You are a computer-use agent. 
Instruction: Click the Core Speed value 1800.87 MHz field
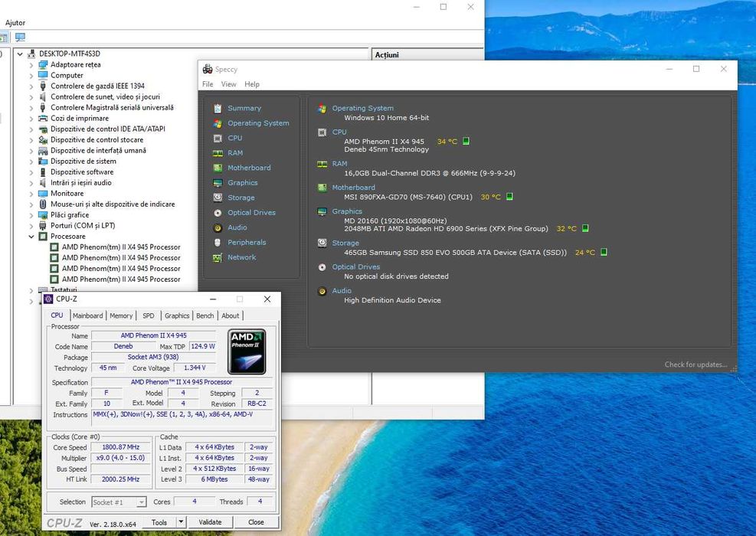point(120,447)
